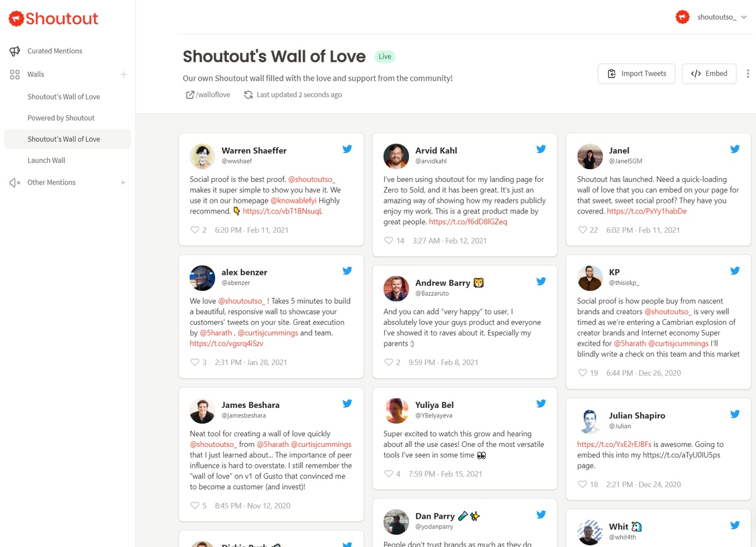This screenshot has height=547, width=756.
Task: Like Yuliya Bel's tweet heart icon
Action: point(389,474)
